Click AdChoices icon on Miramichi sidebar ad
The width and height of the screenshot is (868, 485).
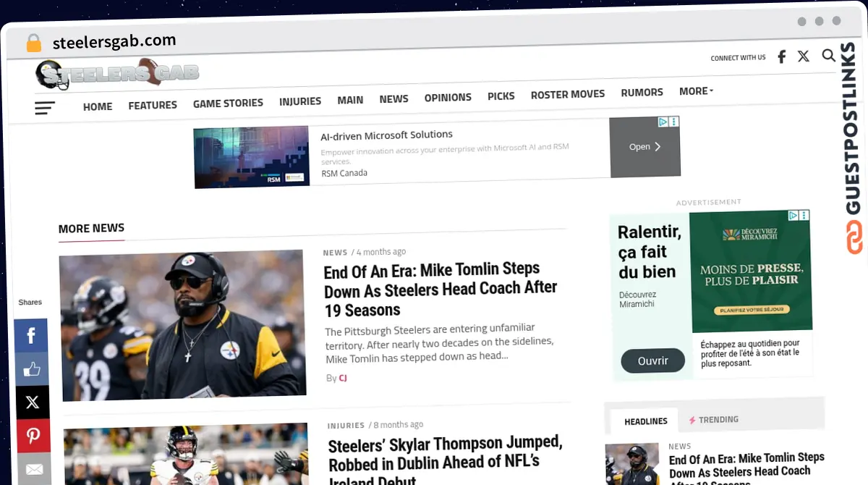click(793, 216)
